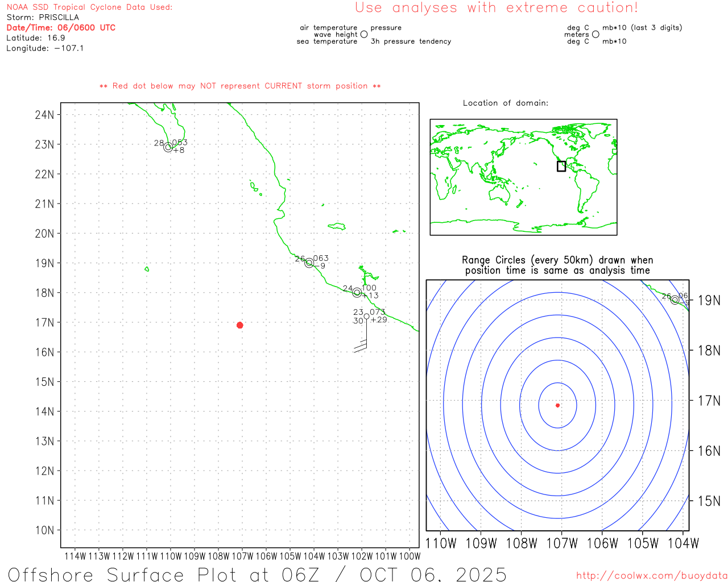Click the '102W' longitude label
The width and height of the screenshot is (728, 582).
click(362, 556)
